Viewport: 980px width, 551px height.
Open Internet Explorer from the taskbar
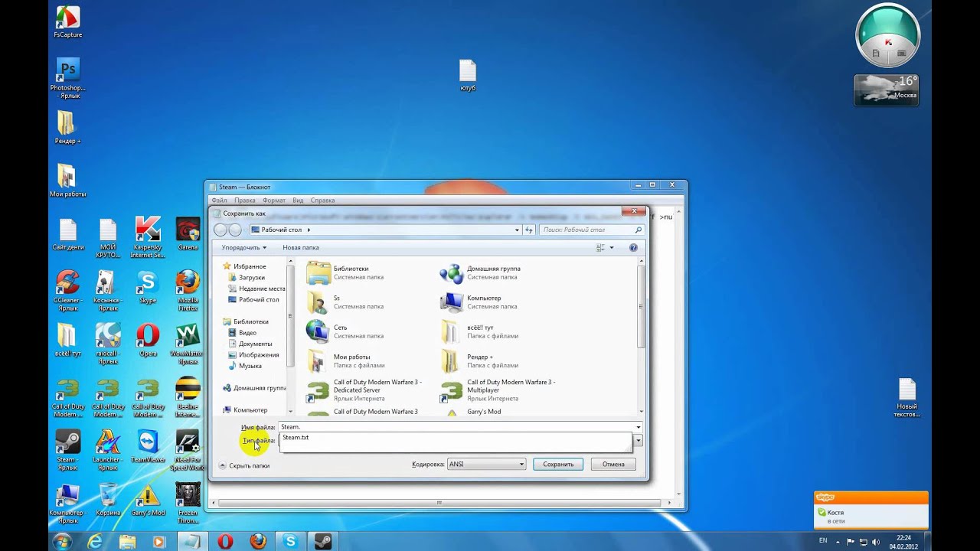point(95,541)
